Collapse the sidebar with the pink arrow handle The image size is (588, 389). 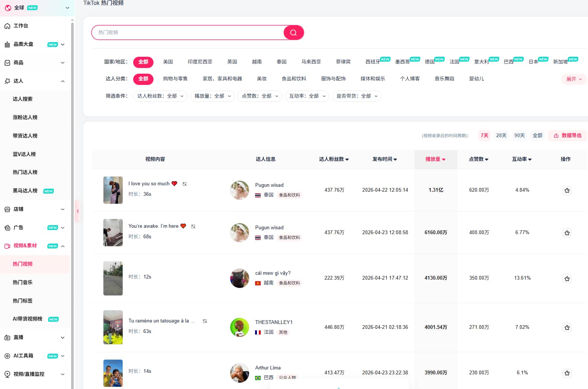click(x=78, y=211)
